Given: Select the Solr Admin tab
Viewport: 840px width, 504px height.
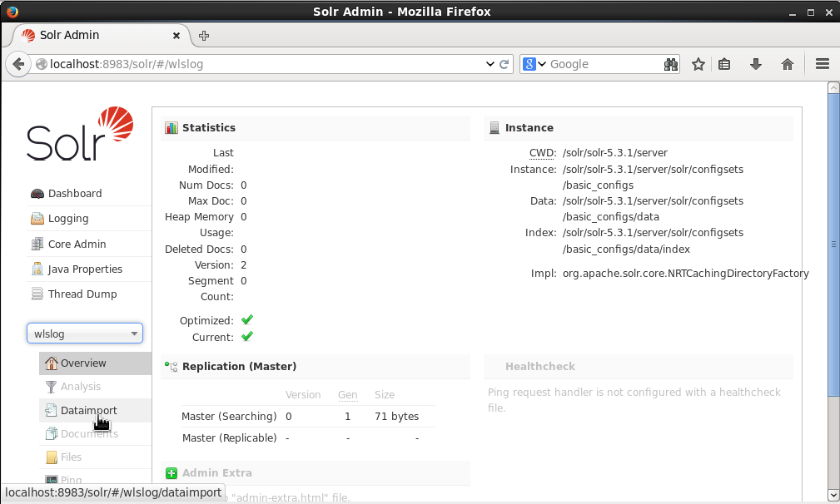Looking at the screenshot, I should pos(101,35).
